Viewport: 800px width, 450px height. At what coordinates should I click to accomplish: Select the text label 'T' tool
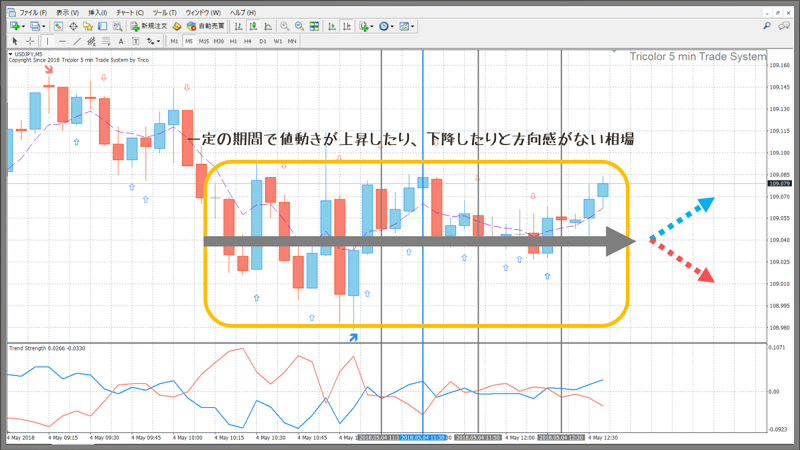click(x=136, y=41)
